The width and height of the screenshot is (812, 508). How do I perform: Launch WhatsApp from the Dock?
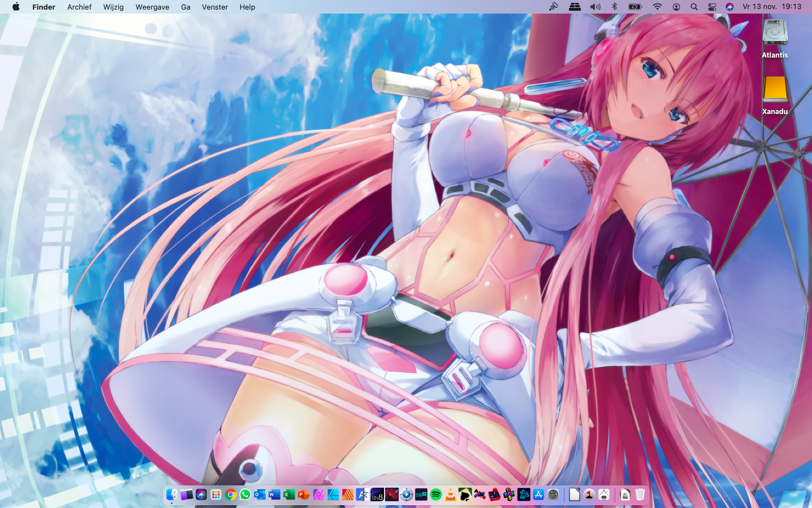[245, 495]
